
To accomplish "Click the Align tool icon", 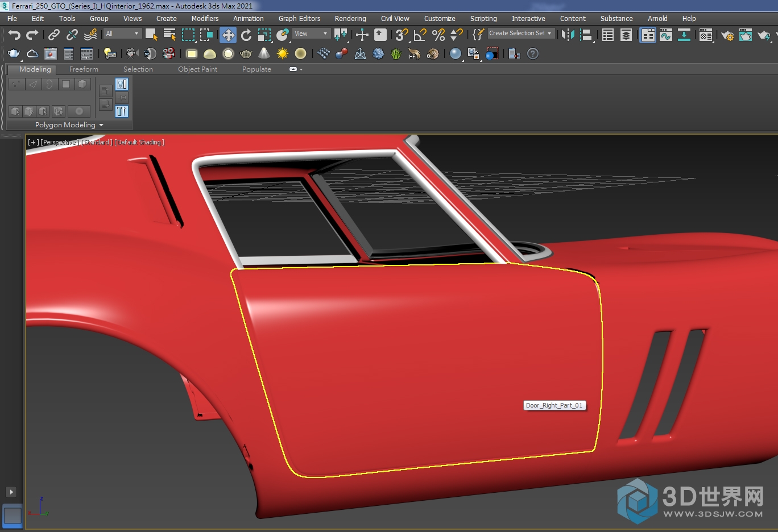I will 586,35.
